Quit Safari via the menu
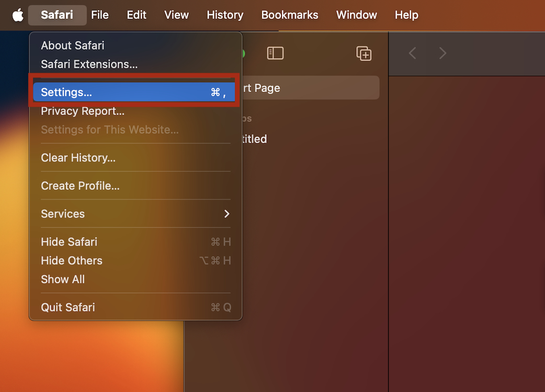Viewport: 545px width, 392px height. (67, 307)
